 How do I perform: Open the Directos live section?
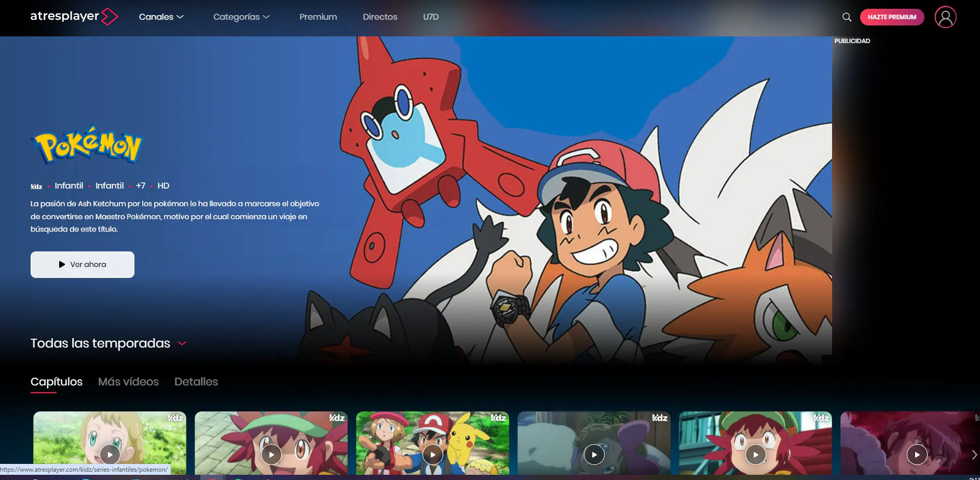point(380,17)
